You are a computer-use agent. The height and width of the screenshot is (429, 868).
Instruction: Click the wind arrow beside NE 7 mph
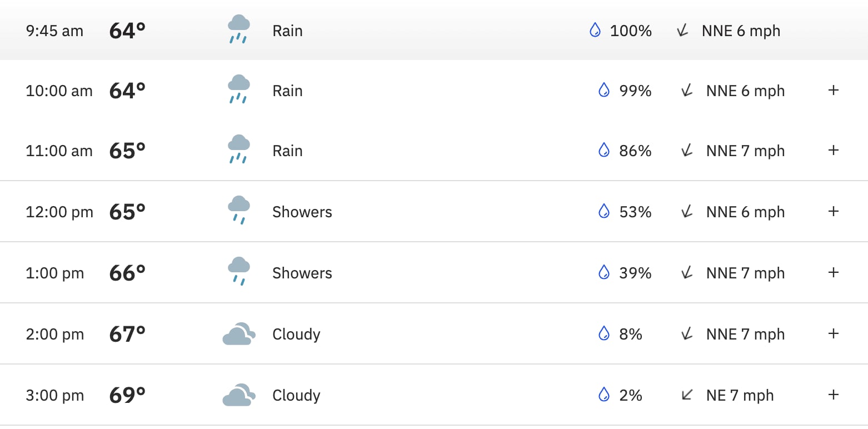[x=687, y=395]
